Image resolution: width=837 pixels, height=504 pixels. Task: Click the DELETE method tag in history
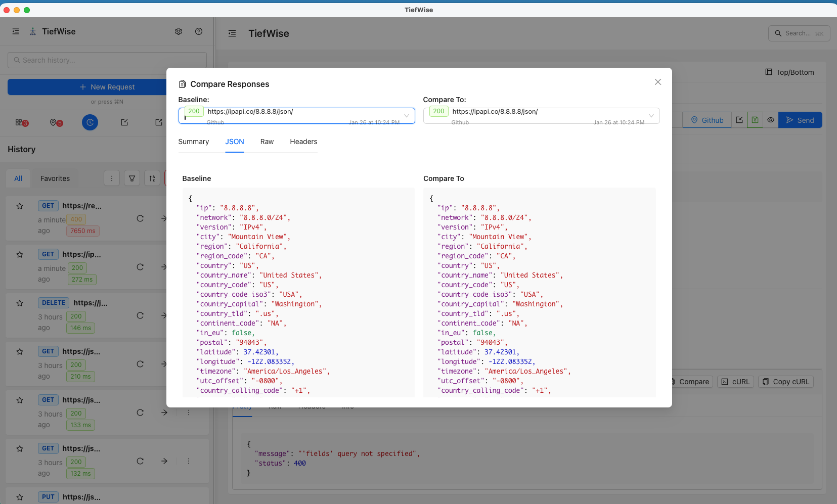point(54,303)
